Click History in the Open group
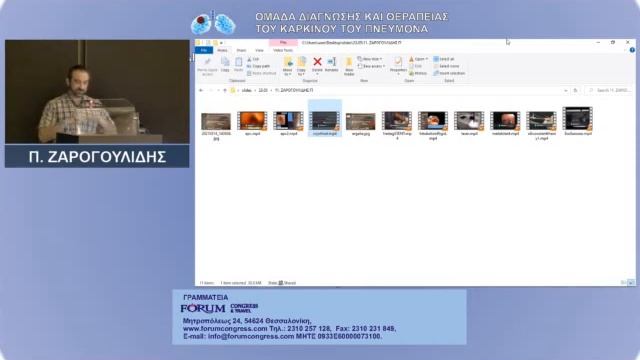This screenshot has height=360, width=640. [418, 73]
